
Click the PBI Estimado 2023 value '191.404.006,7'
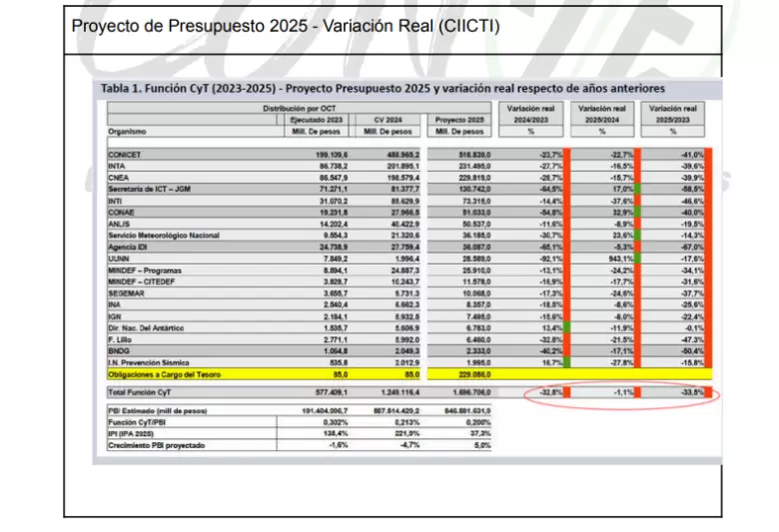point(325,411)
